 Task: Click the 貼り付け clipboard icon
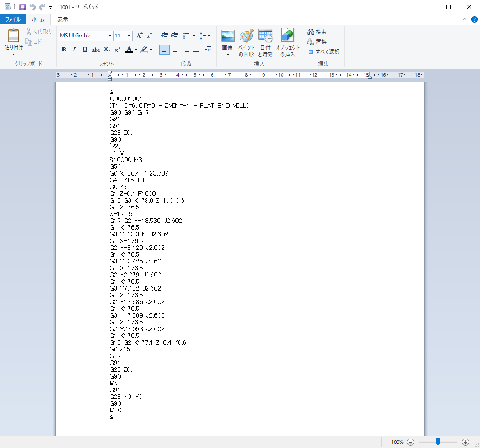[14, 36]
